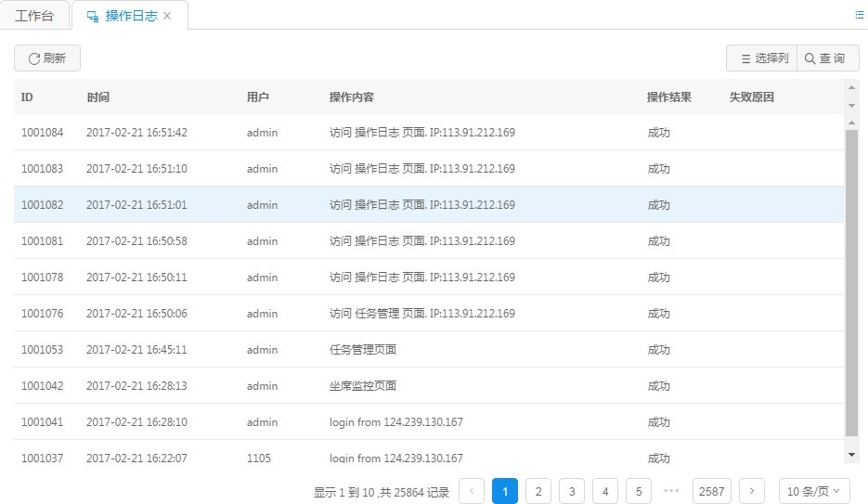Jump to page 2587
Screen dimensions: 868x504
712,491
